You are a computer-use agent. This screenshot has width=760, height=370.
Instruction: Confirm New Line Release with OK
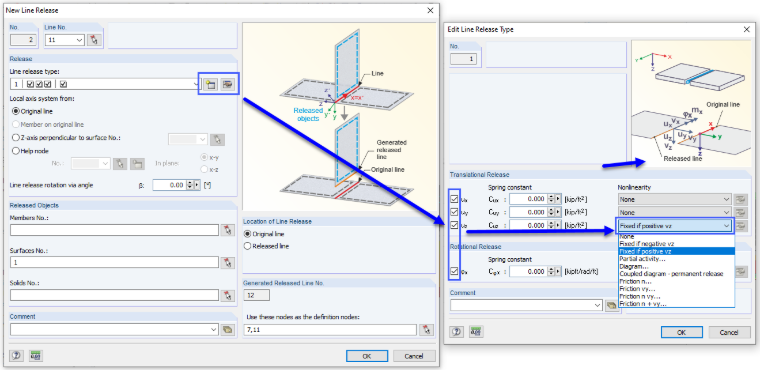coord(367,356)
